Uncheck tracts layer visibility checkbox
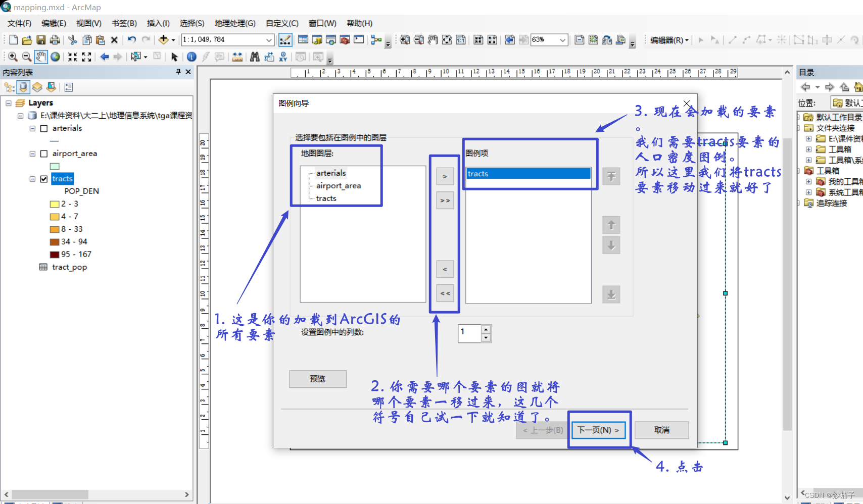 coord(44,179)
